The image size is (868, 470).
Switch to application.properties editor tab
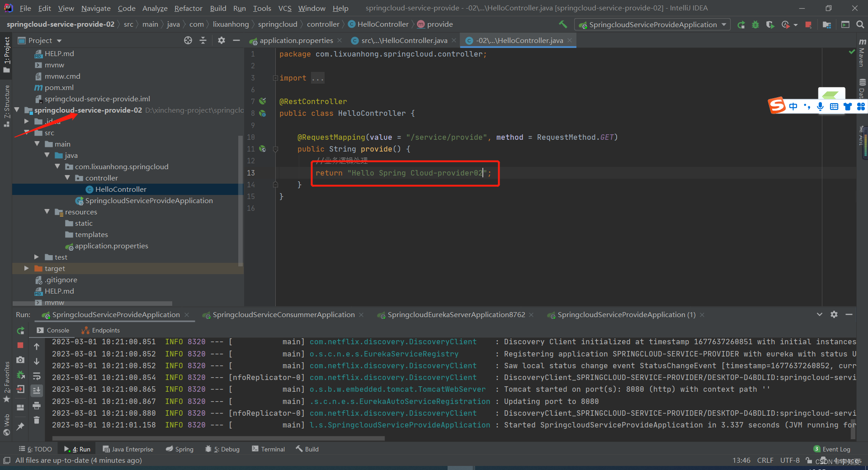click(296, 40)
